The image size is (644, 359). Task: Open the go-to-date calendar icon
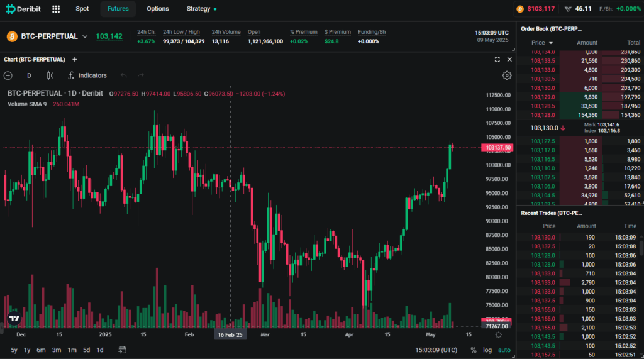[123, 350]
